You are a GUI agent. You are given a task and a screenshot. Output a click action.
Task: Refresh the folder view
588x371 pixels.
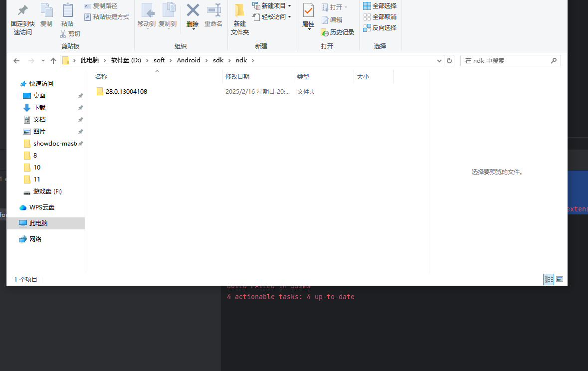448,60
